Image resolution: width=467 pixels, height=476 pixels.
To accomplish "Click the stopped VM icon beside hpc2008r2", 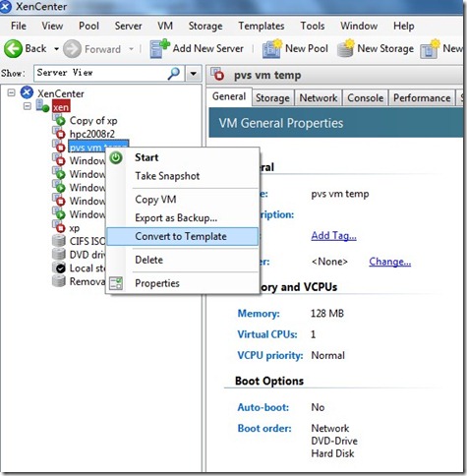I will coord(59,134).
